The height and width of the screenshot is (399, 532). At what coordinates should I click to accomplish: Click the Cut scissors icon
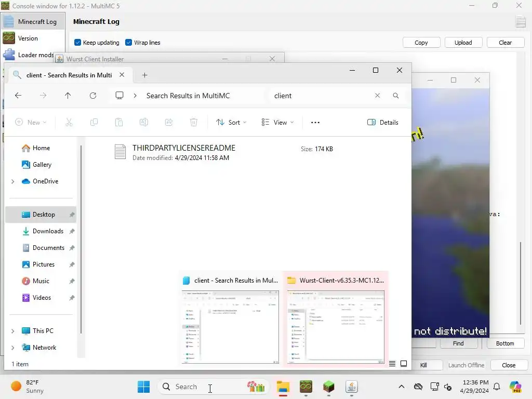69,122
